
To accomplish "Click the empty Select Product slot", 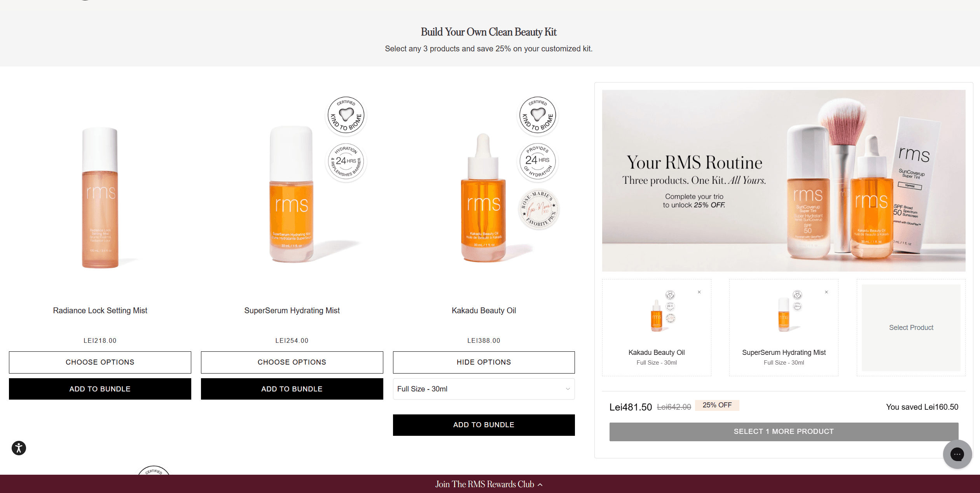I will tap(911, 328).
